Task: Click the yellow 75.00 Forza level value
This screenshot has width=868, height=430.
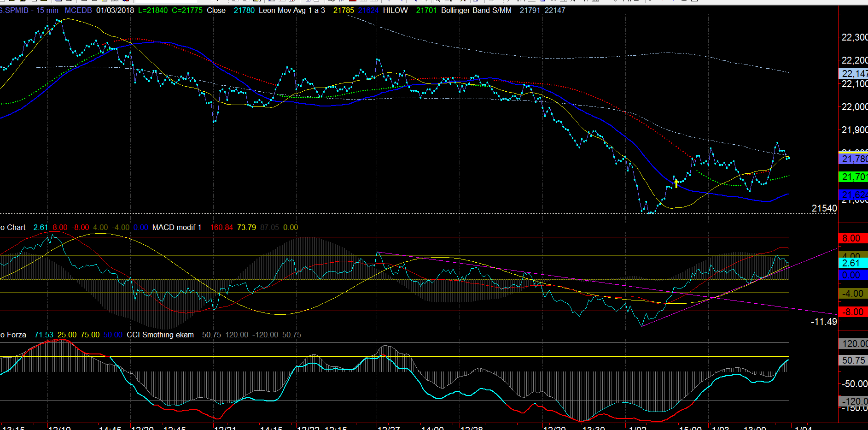Action: click(90, 335)
